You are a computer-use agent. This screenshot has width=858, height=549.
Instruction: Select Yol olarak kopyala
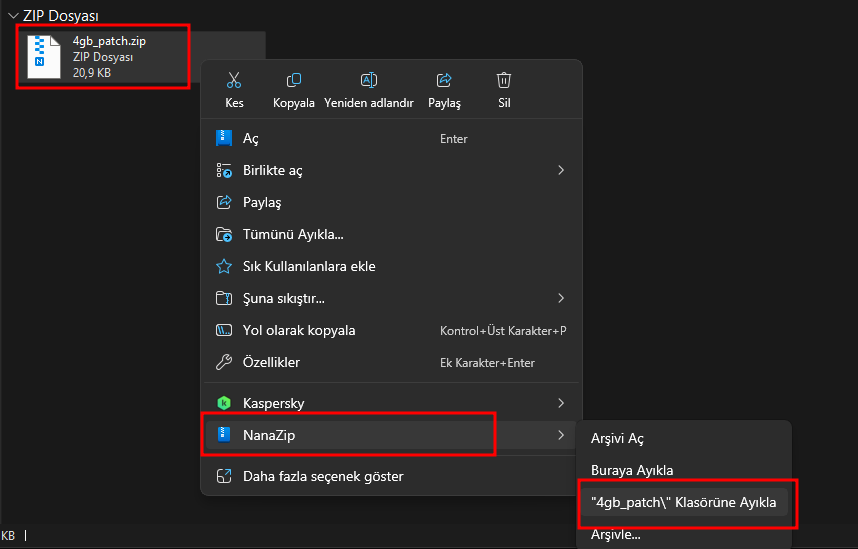(391, 330)
